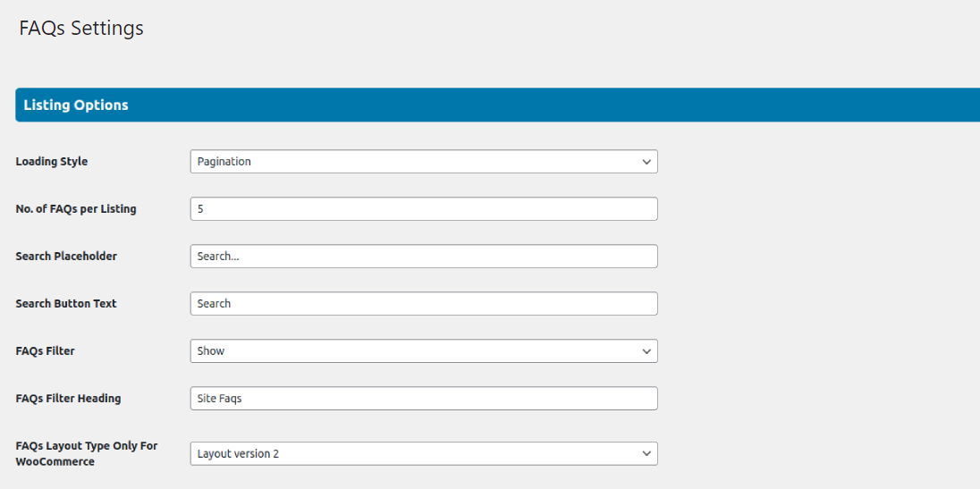Open the Loading Style dropdown

coord(423,162)
